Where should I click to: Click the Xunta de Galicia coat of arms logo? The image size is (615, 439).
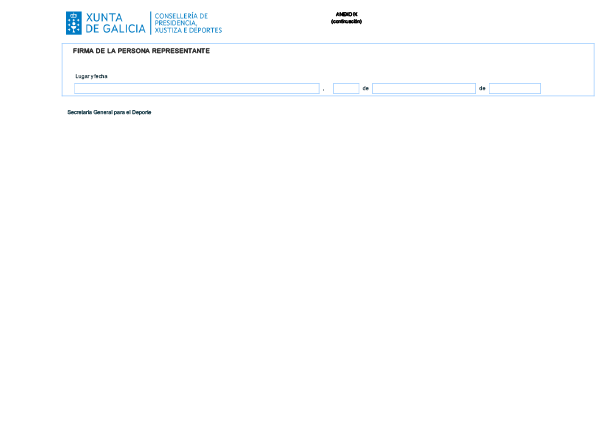[74, 23]
